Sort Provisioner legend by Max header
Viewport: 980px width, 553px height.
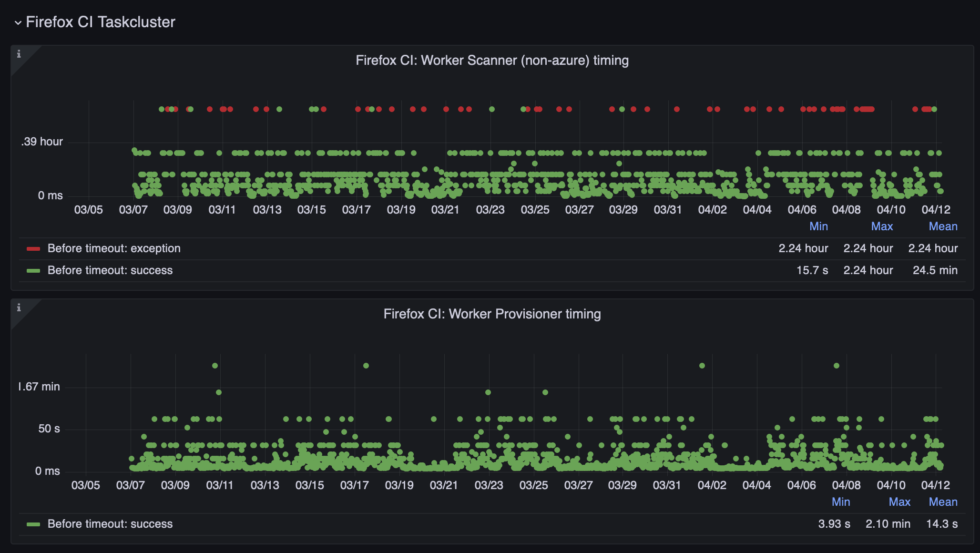coord(899,502)
